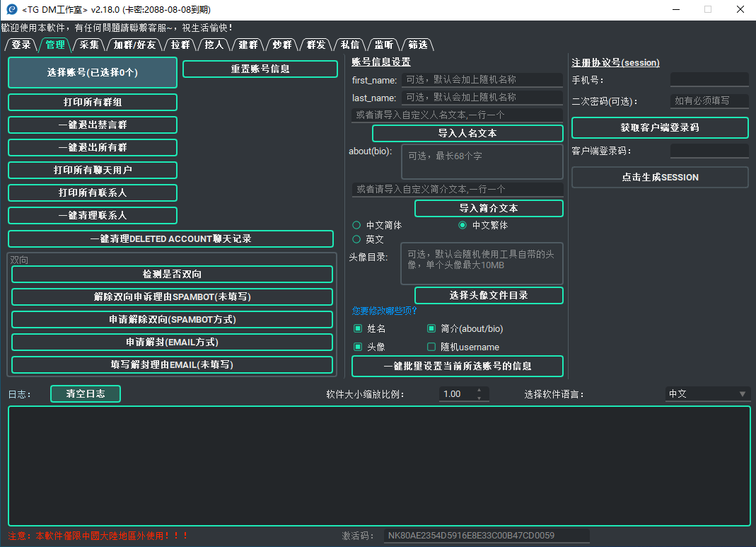Viewport: 756px width, 547px height.
Task: Click 填写解封理由EMAIL(未填写) button
Action: [172, 365]
